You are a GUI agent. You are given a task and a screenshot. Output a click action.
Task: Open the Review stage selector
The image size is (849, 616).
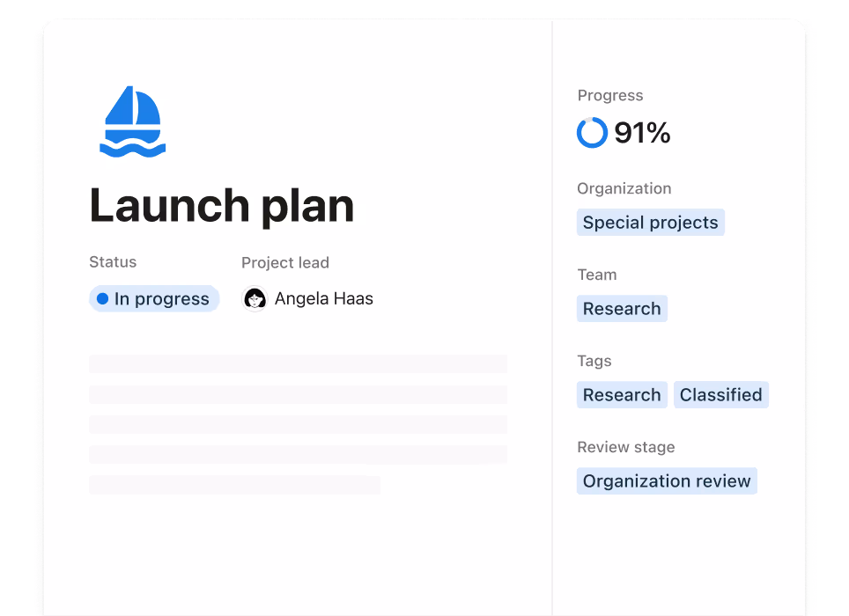(667, 480)
